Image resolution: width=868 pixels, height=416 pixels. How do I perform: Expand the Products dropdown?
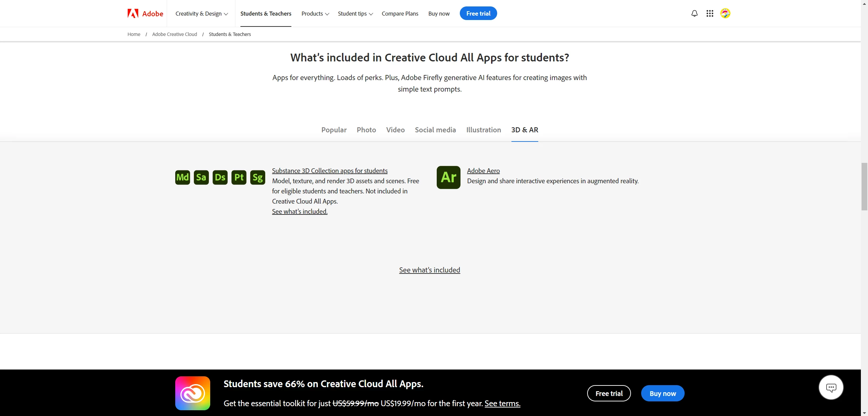point(315,14)
